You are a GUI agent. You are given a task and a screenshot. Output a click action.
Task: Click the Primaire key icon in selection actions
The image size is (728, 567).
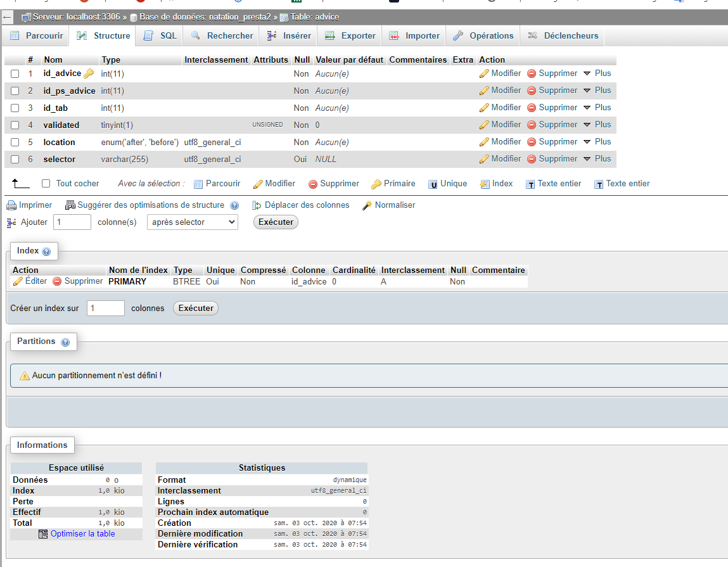coord(376,184)
